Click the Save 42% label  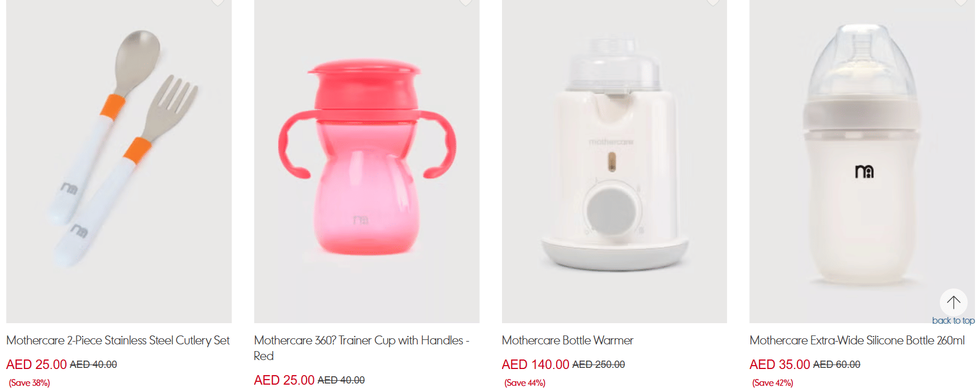coord(772,383)
